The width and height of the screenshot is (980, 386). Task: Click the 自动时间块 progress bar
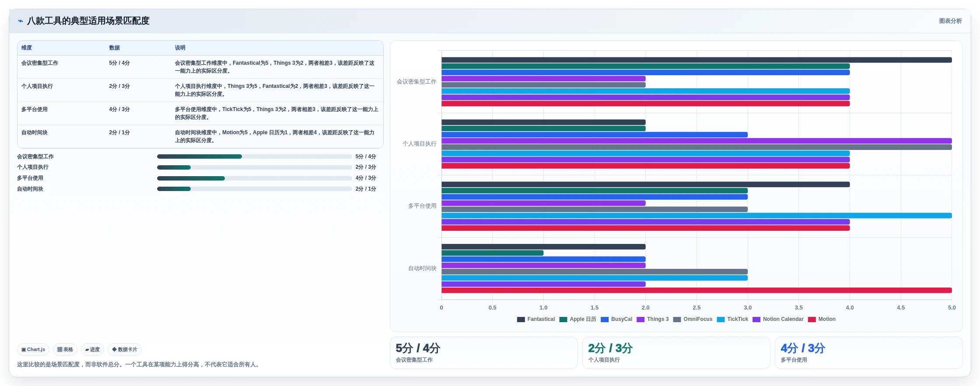pos(254,189)
